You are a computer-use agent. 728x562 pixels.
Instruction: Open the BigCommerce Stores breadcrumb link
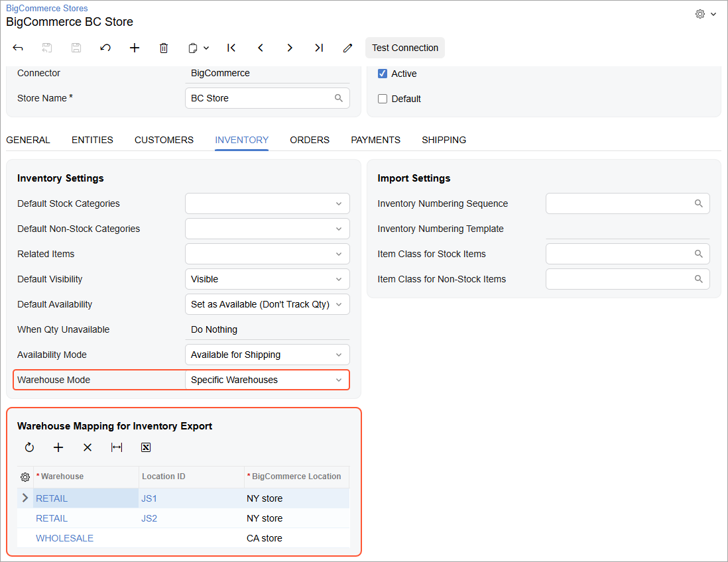tap(46, 9)
